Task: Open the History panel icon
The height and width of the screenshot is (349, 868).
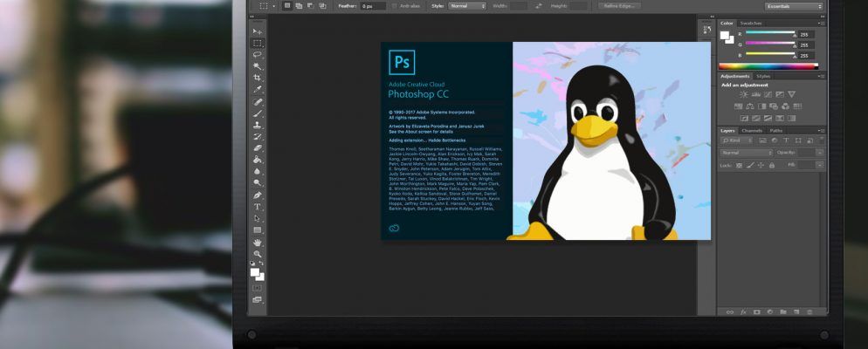Action: point(707,30)
